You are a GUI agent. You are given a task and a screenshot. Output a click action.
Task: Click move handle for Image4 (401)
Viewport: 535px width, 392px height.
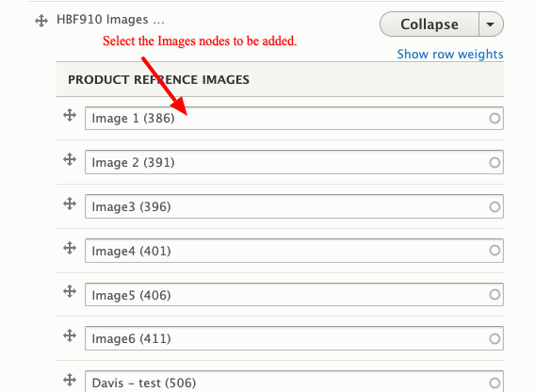coord(70,248)
